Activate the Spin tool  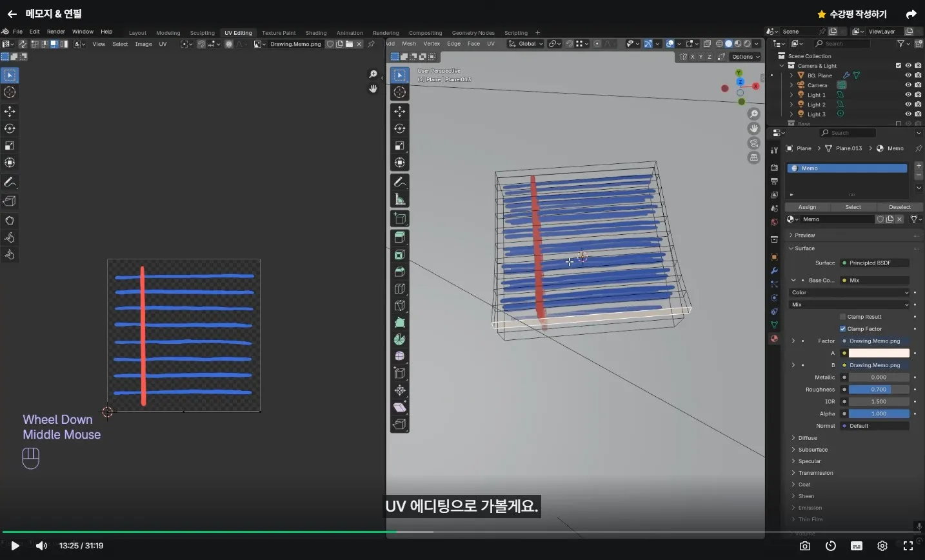(400, 339)
